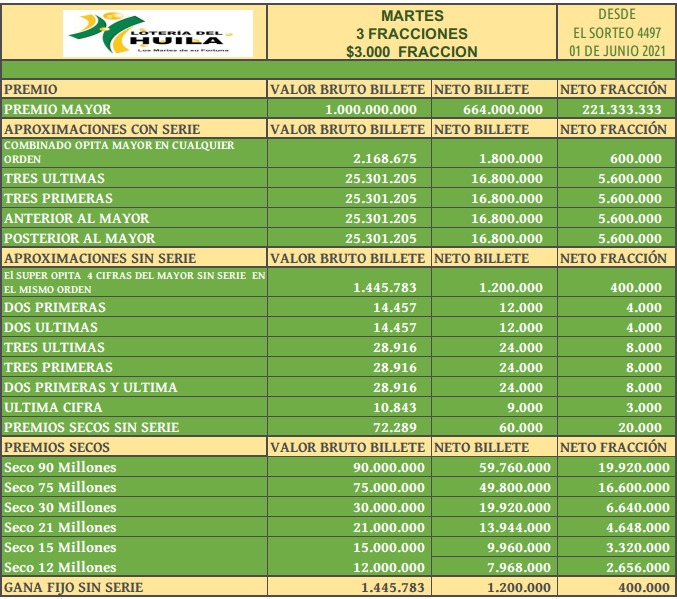Viewport: 677px width, 599px height.
Task: Click 'DOS ULTIMAS' row label
Action: point(51,327)
